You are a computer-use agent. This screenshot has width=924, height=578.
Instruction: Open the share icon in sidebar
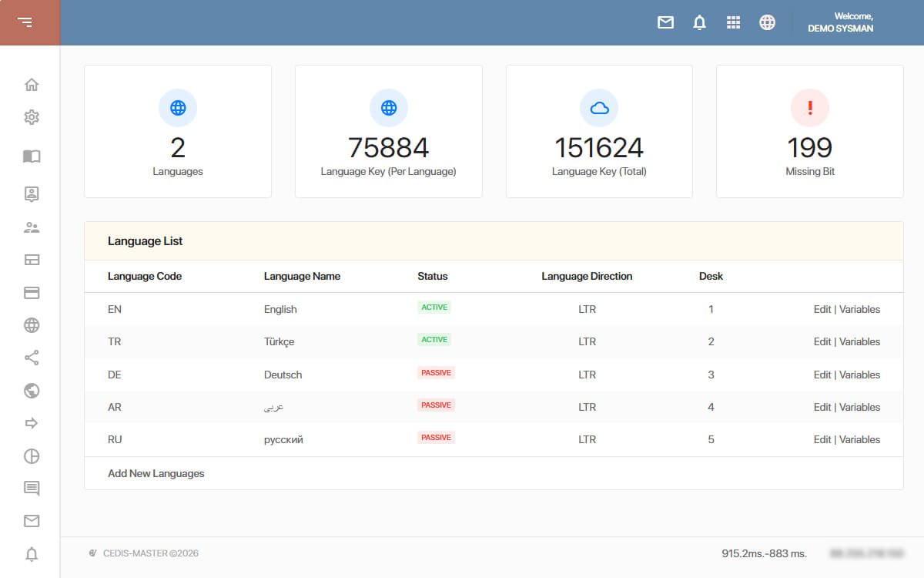32,358
